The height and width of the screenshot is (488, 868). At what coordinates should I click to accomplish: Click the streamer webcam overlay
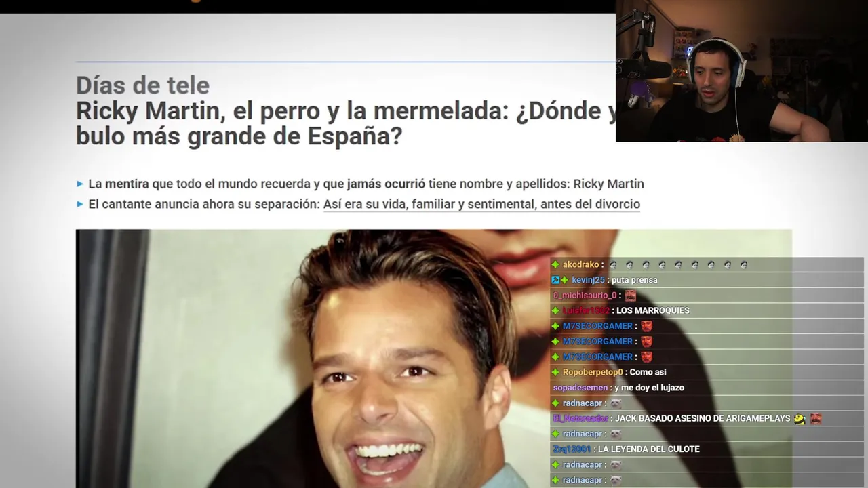click(x=742, y=70)
